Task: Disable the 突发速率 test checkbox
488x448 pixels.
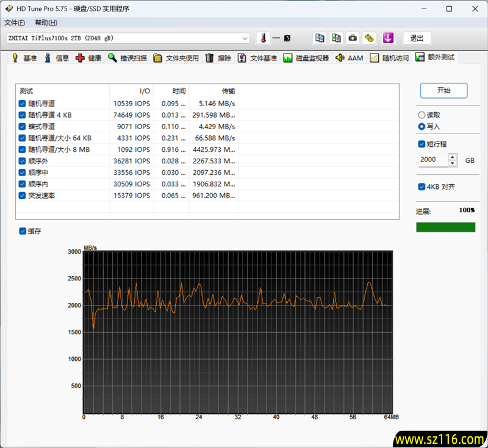Action: pos(22,195)
